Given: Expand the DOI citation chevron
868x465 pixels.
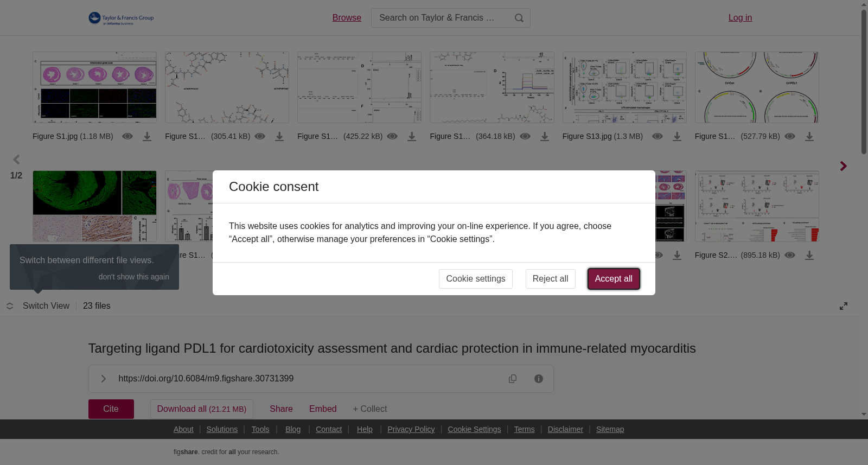Looking at the screenshot, I should (103, 379).
